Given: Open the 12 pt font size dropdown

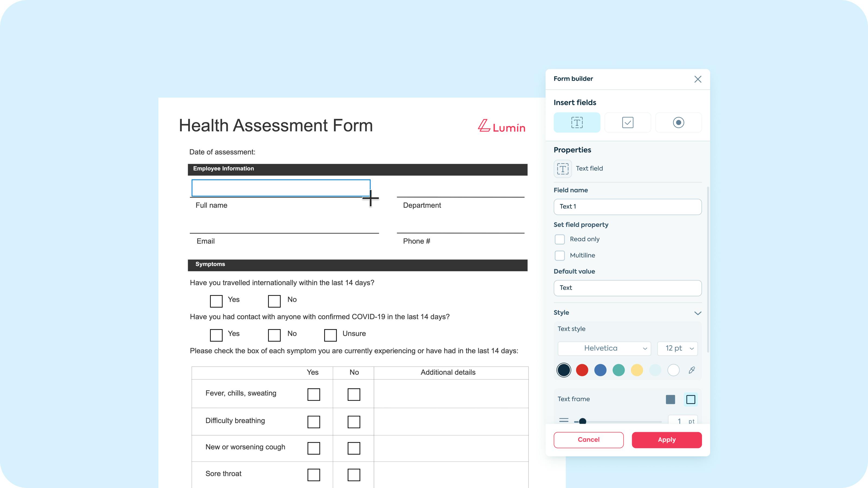Looking at the screenshot, I should click(677, 348).
